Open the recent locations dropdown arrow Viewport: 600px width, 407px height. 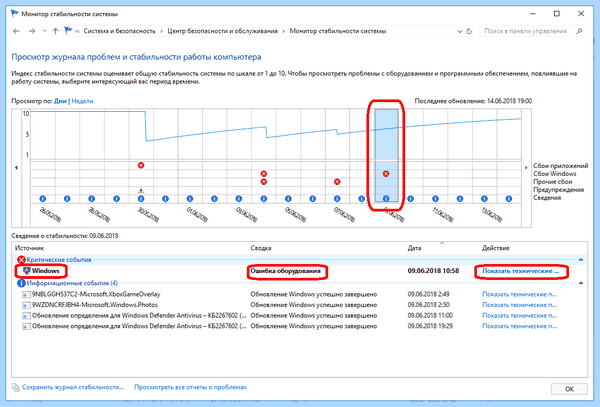click(44, 31)
